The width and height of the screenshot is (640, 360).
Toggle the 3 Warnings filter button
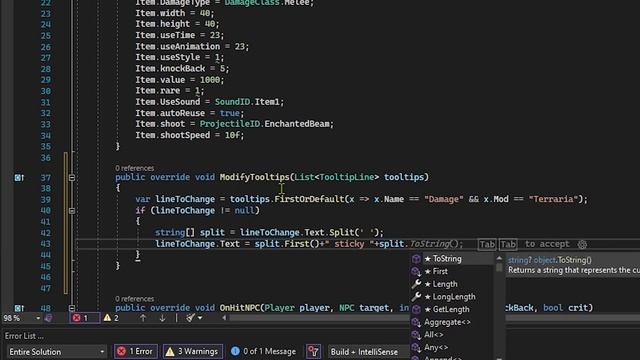point(193,351)
